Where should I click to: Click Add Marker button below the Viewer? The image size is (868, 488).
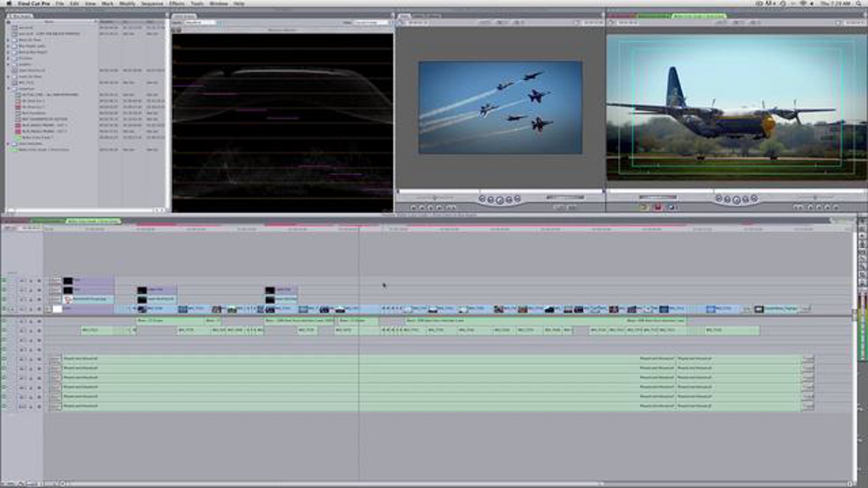point(439,208)
